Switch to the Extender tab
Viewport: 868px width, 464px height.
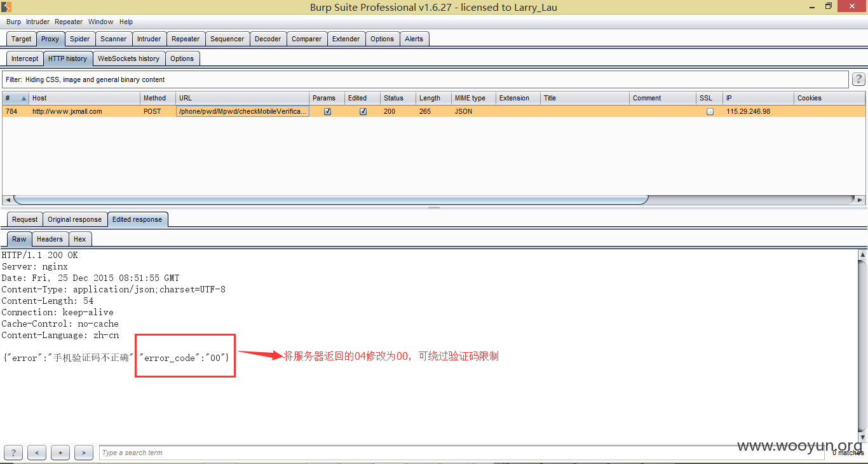click(x=346, y=39)
